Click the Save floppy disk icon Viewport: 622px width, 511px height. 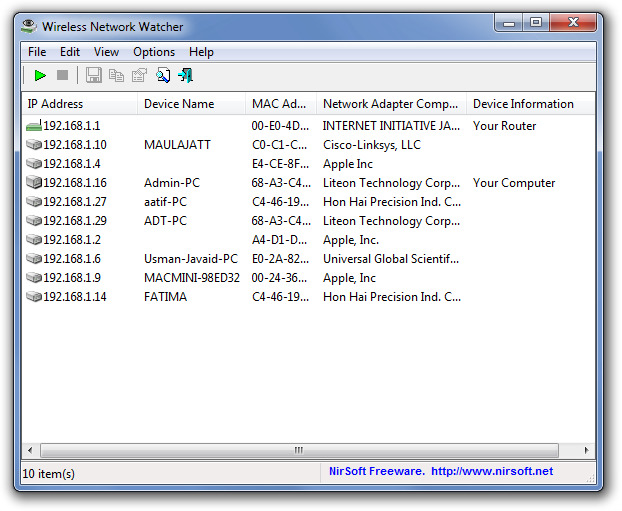(x=94, y=75)
